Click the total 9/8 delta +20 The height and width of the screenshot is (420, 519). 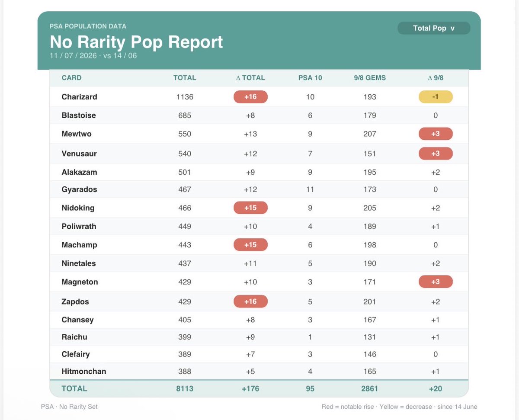point(435,388)
